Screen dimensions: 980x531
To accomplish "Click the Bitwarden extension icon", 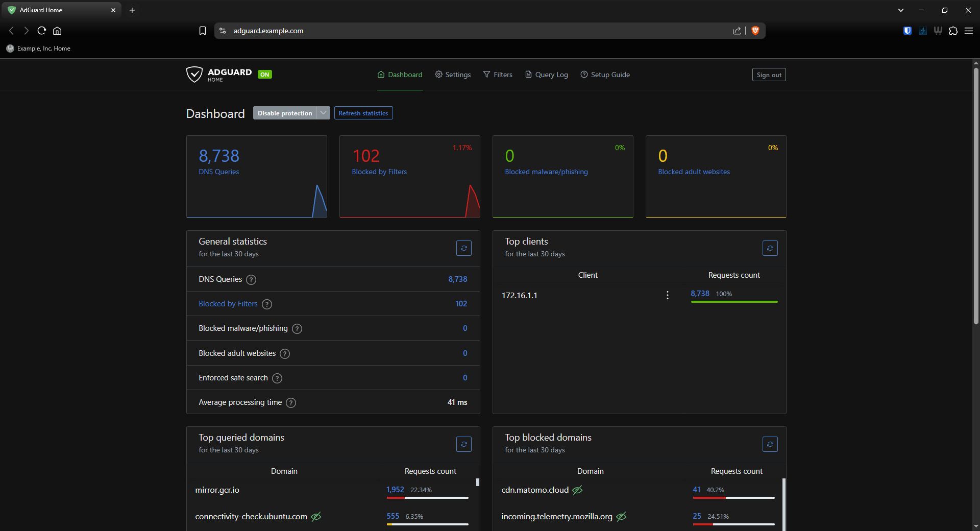I will (907, 31).
